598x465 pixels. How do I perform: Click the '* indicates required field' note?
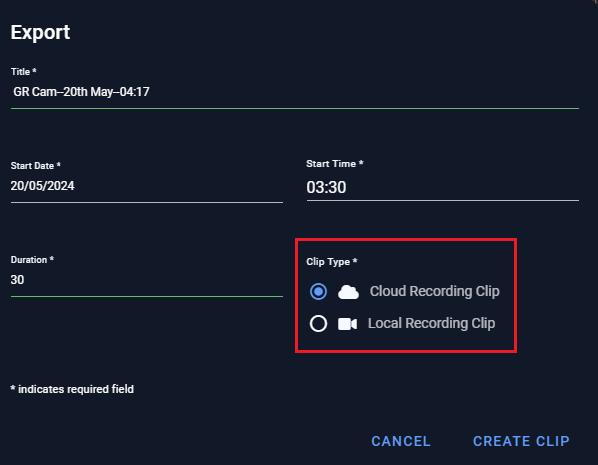coord(72,389)
